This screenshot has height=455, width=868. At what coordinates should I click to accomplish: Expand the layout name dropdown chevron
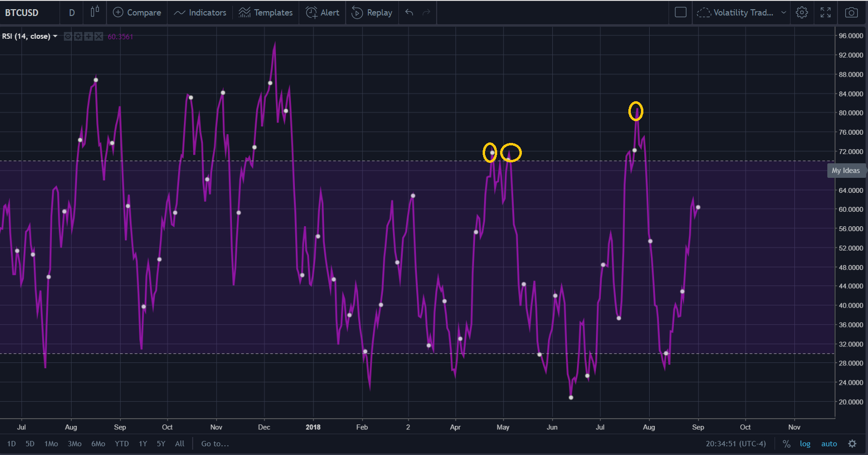pos(784,13)
